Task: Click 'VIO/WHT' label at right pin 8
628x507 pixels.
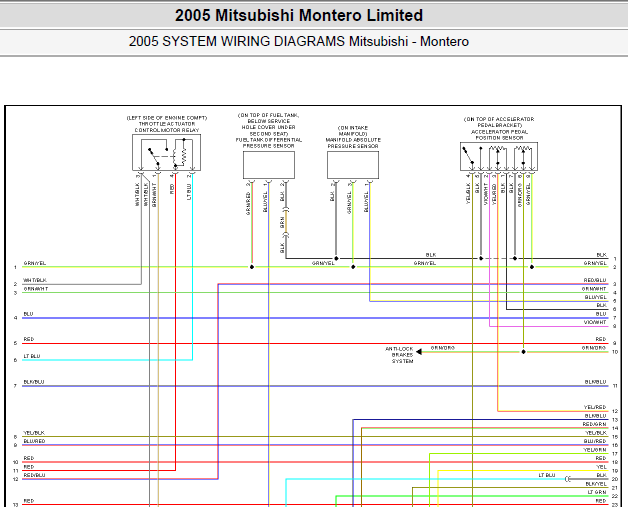Action: [595, 322]
